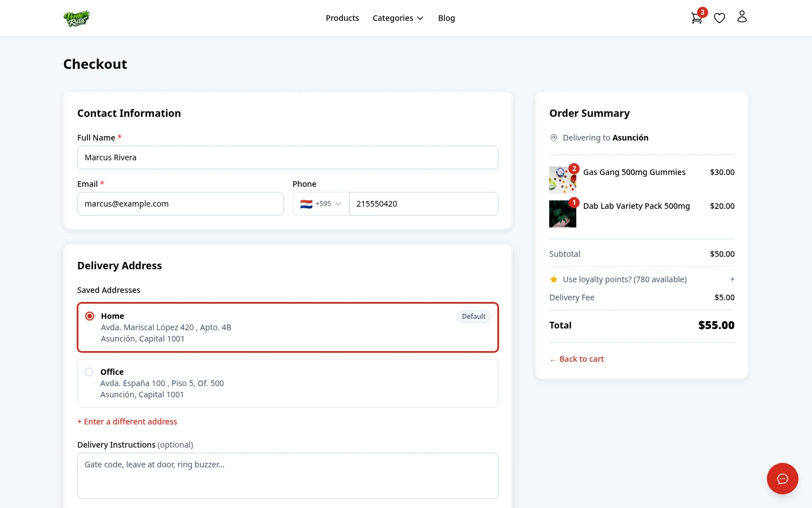
Task: Open the Products menu item
Action: pyautogui.click(x=342, y=17)
